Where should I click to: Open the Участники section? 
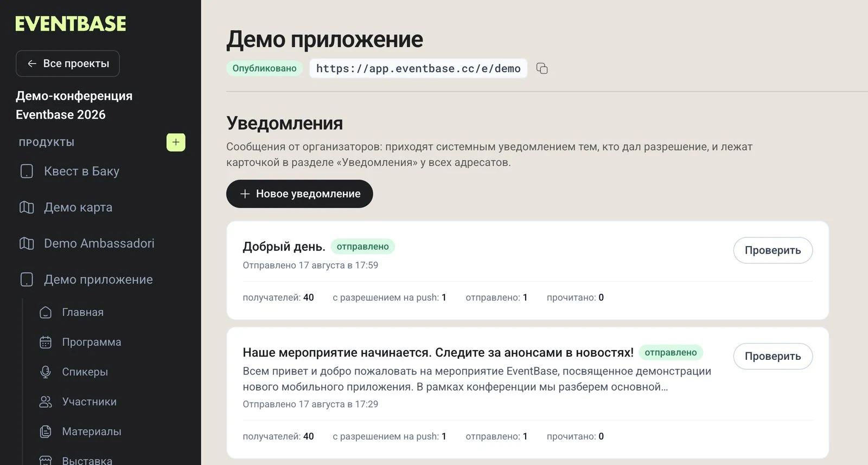pos(89,402)
